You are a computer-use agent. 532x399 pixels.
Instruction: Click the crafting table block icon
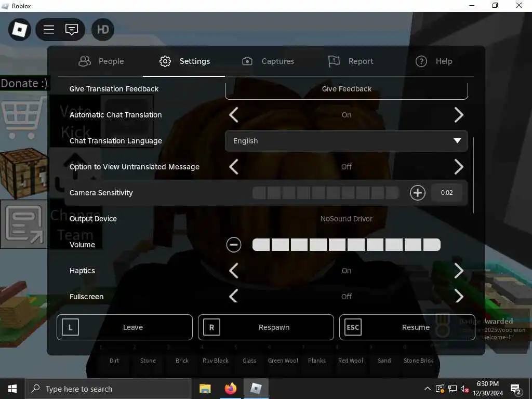click(24, 172)
